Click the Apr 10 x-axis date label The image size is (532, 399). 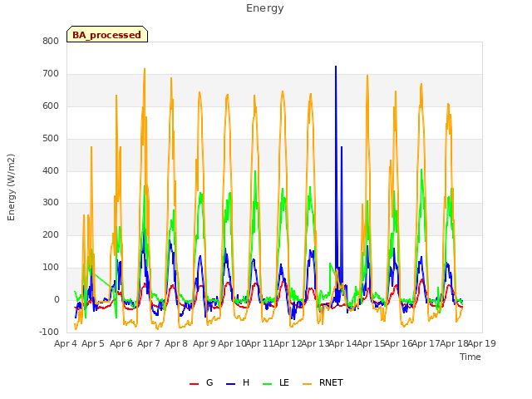pos(232,343)
